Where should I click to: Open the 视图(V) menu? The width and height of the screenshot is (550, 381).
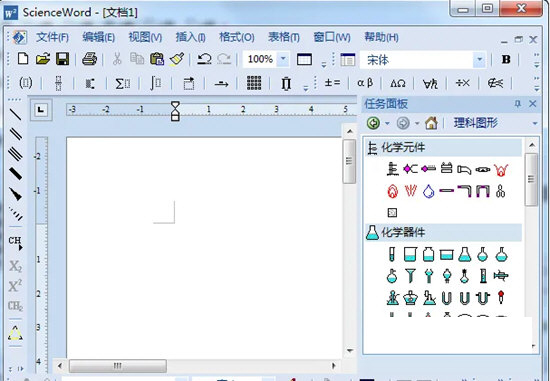click(x=145, y=37)
